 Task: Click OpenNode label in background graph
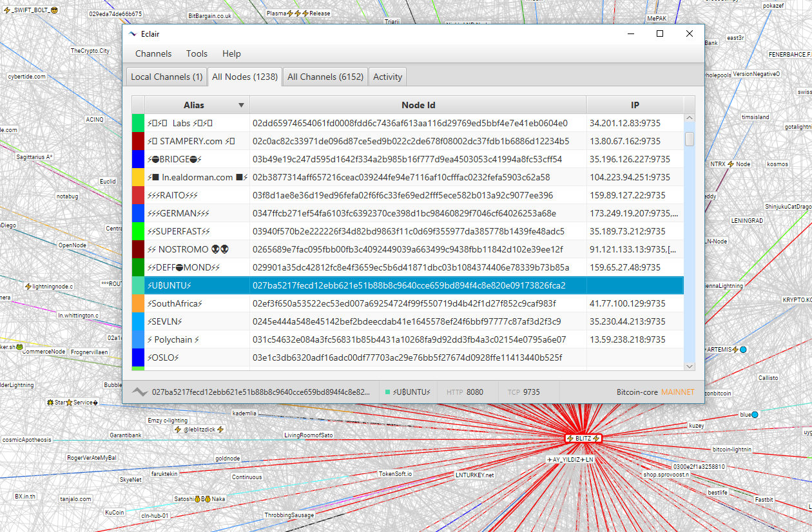(x=71, y=245)
